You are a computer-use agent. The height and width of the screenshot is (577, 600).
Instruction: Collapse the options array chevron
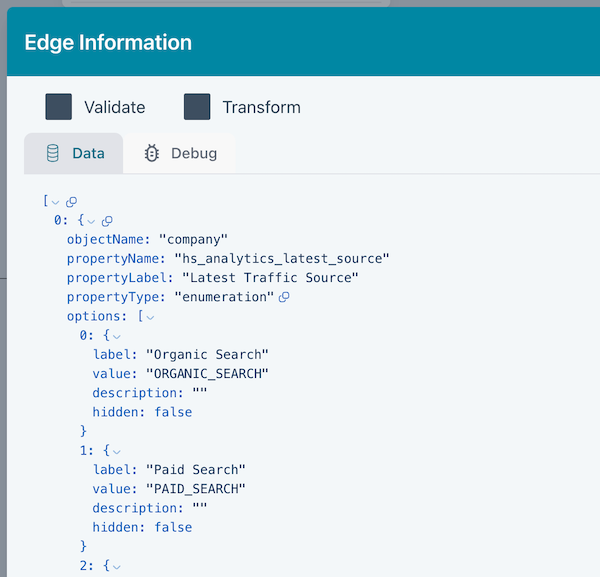151,317
